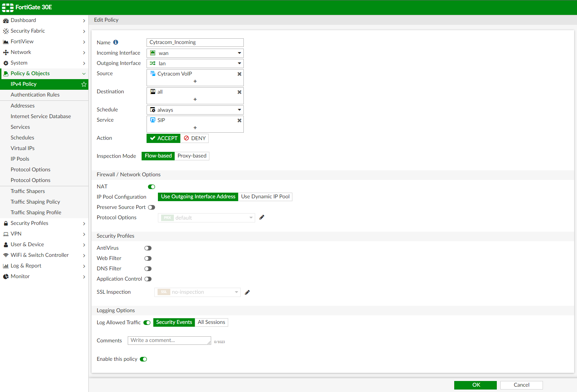Select Proxy-based inspection mode
577x392 pixels.
[192, 156]
